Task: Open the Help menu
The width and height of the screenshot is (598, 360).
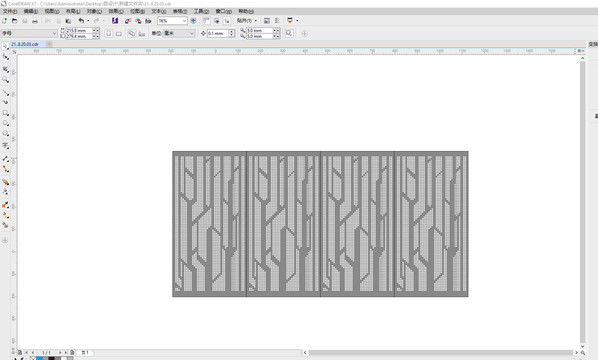Action: pos(246,11)
